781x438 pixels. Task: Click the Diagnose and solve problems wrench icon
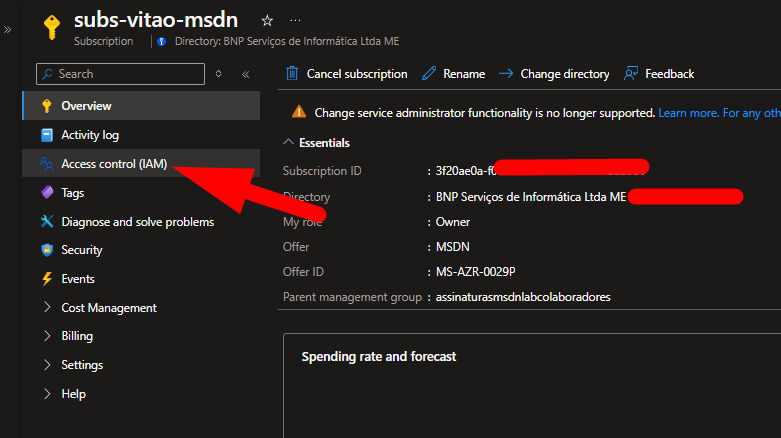pyautogui.click(x=46, y=221)
